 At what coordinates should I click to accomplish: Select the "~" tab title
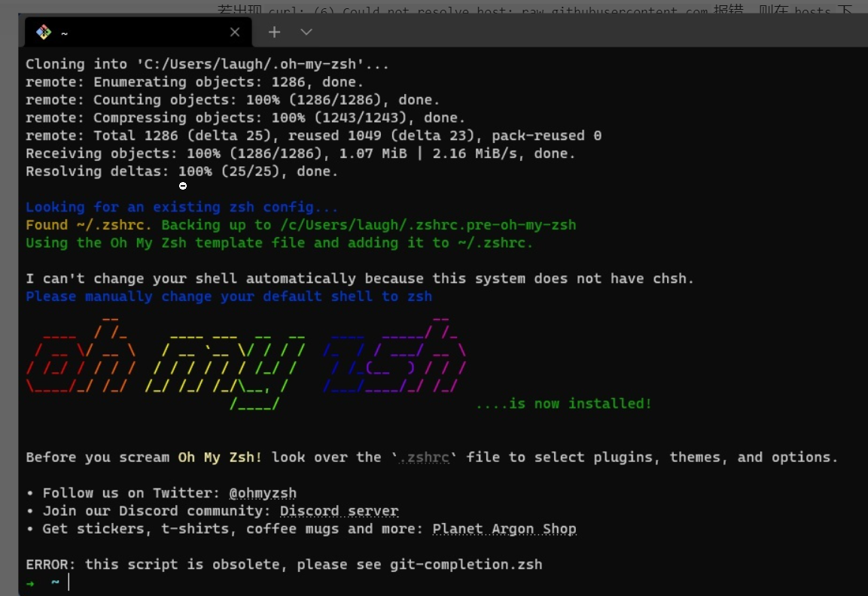(65, 33)
